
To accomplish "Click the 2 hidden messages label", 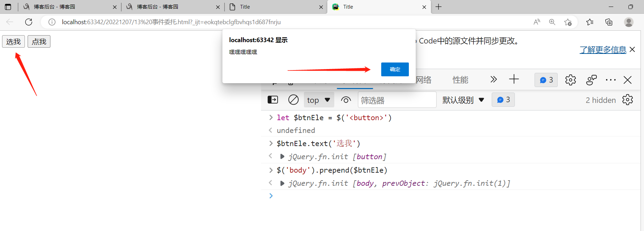I will (x=600, y=100).
